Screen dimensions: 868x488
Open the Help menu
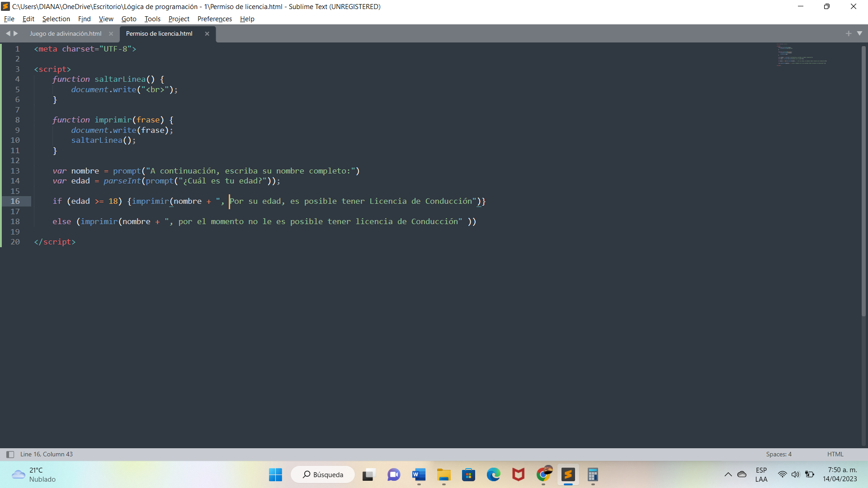247,19
